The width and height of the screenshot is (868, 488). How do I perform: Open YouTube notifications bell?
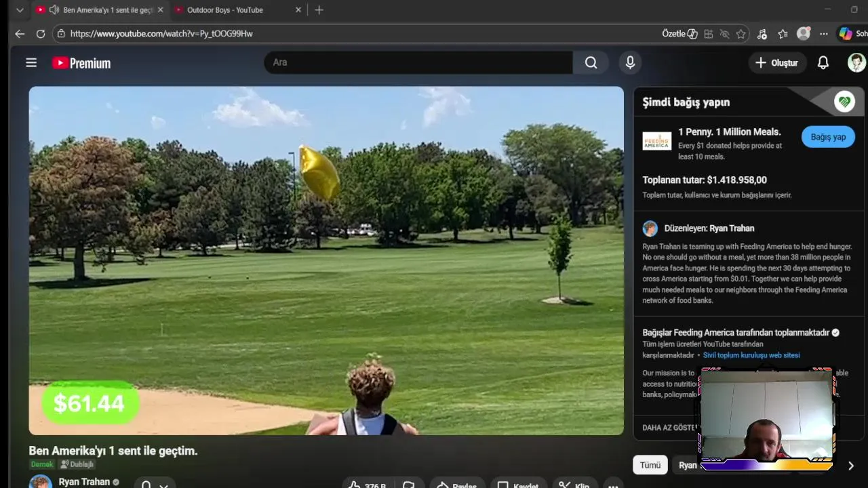click(x=823, y=63)
